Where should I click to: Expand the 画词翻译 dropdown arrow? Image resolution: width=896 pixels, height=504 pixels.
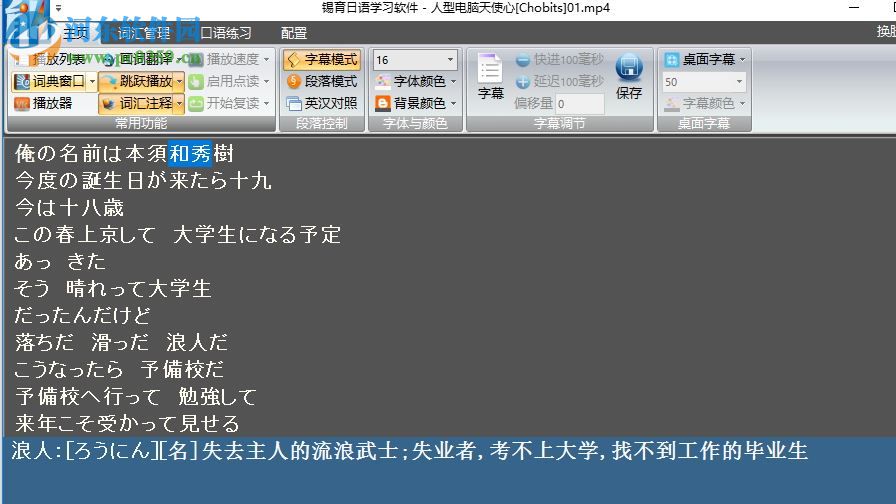point(179,59)
